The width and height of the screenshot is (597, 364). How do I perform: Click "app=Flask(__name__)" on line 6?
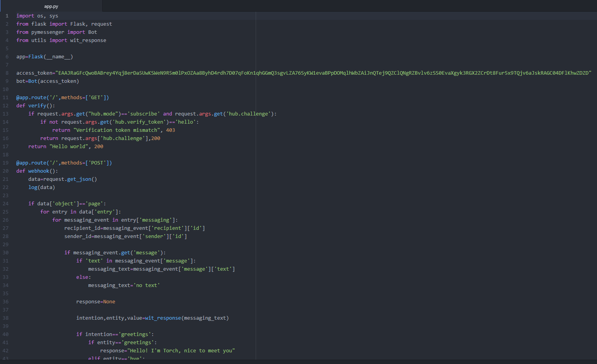[x=45, y=57]
